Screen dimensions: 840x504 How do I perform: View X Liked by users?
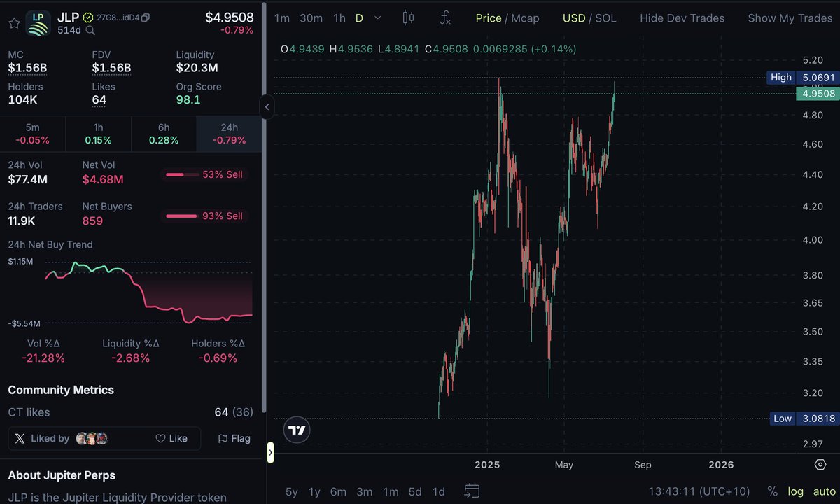click(43, 438)
